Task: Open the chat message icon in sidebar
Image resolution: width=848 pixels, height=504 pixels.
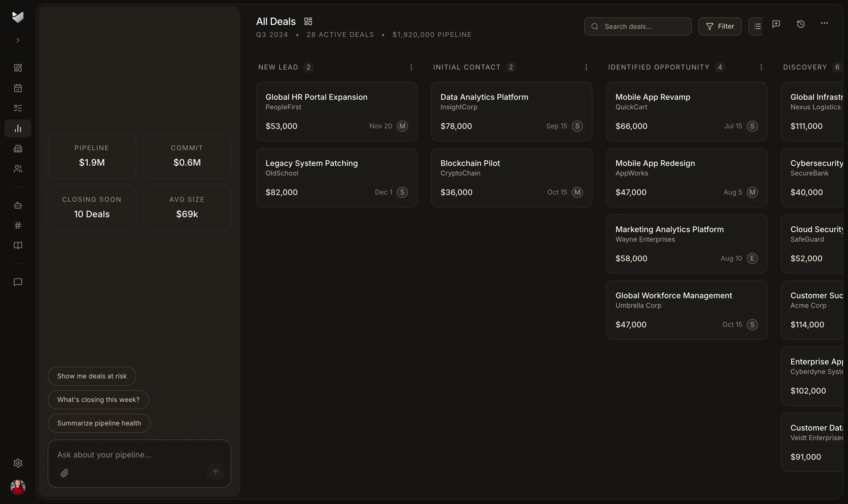Action: click(x=18, y=282)
